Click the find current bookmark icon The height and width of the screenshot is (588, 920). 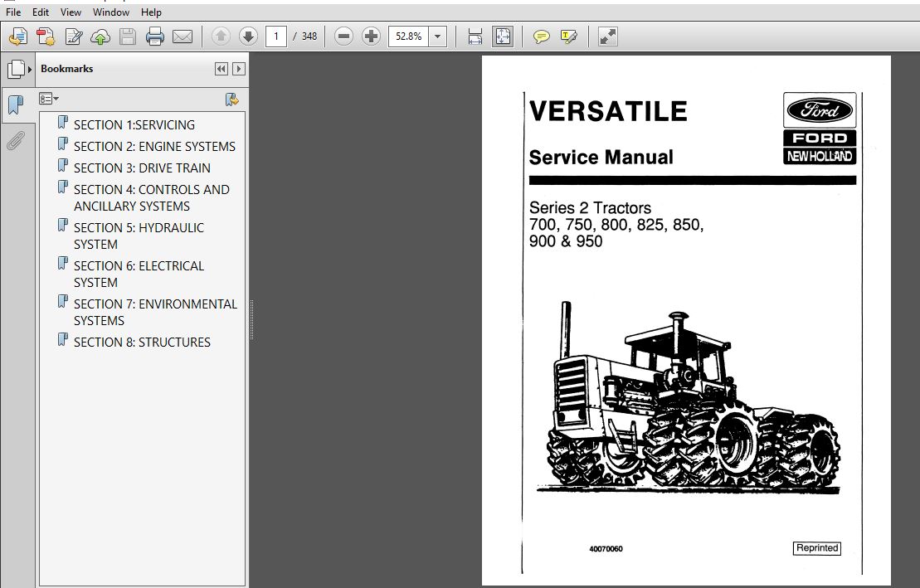(231, 100)
